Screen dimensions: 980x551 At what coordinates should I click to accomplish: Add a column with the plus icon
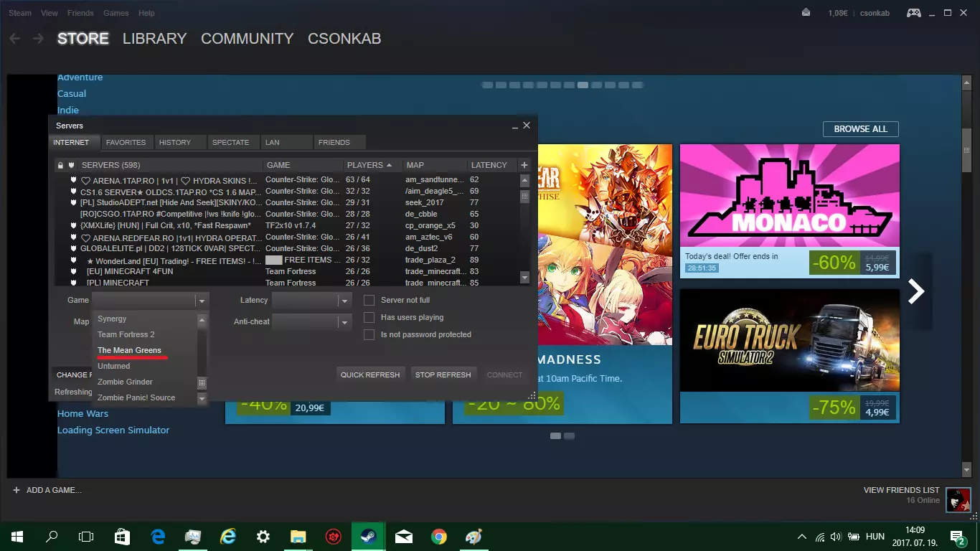(524, 165)
